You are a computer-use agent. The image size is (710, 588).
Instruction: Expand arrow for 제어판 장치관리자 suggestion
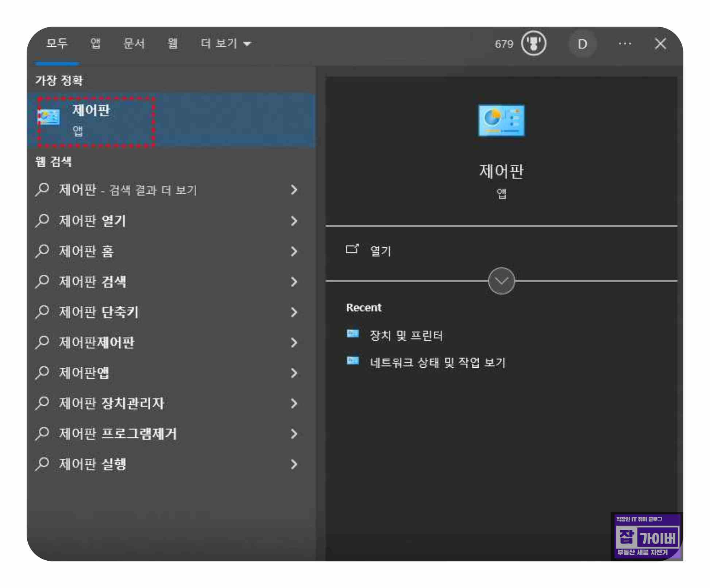(x=294, y=403)
